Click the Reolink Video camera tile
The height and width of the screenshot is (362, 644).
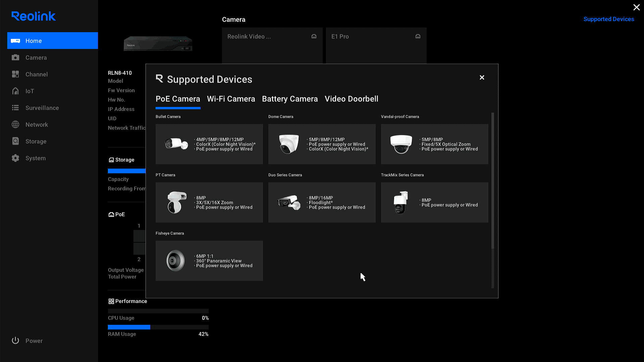272,46
